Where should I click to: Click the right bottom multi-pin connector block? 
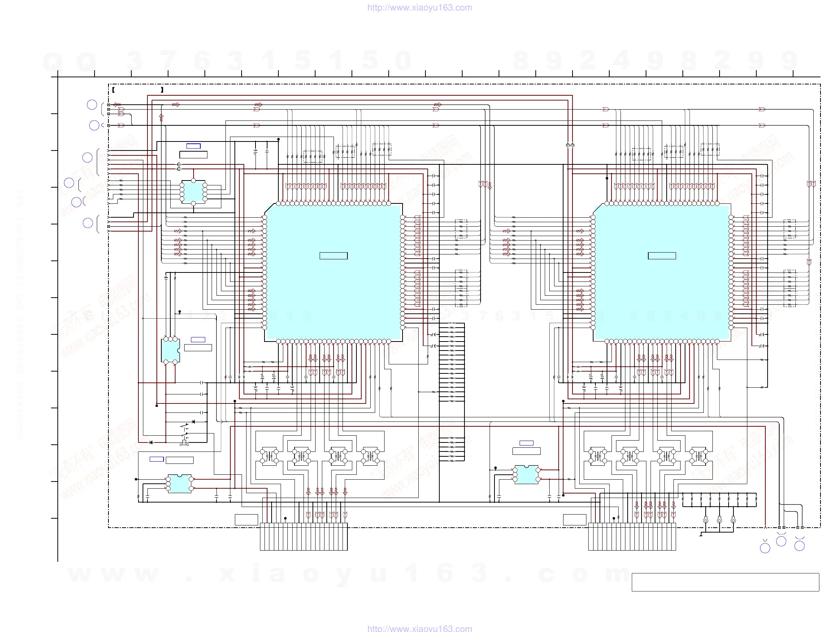632,536
